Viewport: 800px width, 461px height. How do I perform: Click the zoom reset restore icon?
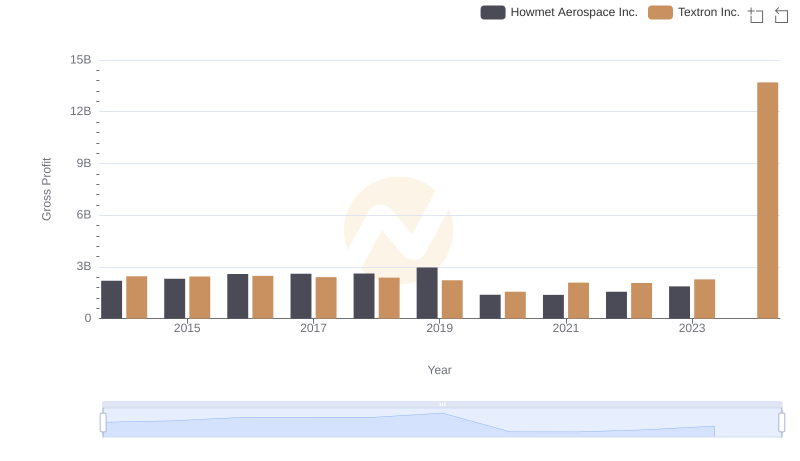781,15
